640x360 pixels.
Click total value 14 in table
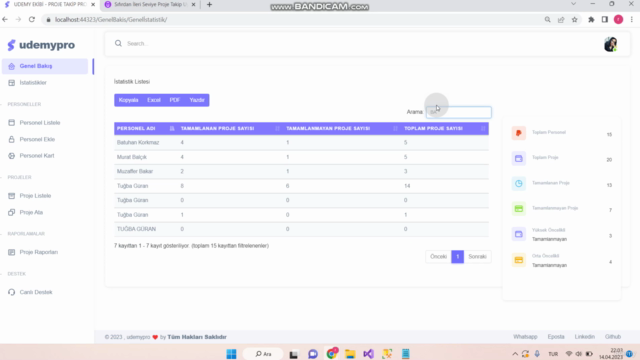(x=407, y=186)
